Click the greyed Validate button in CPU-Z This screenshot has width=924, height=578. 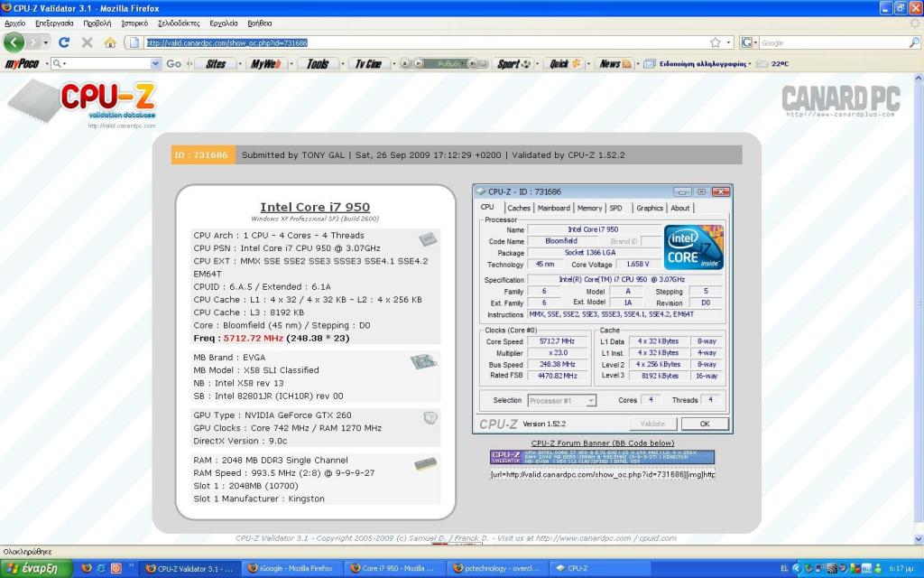click(x=652, y=424)
